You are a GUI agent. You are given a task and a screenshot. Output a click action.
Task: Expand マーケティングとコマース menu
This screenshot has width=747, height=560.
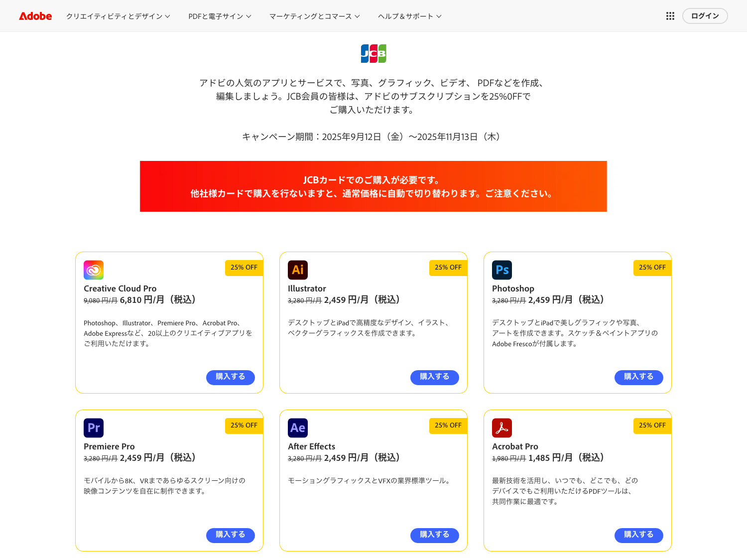[314, 16]
